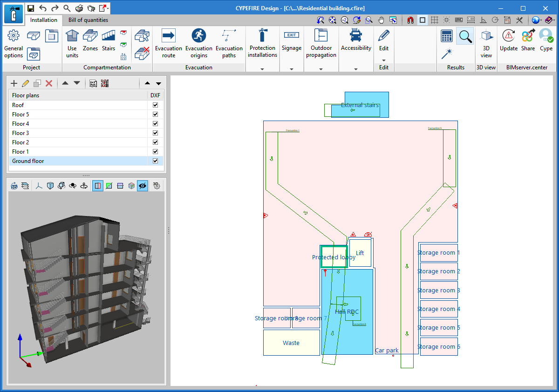Viewport: 559px width, 392px height.
Task: Uncheck DXF checkbox for Roof
Action: [x=155, y=105]
